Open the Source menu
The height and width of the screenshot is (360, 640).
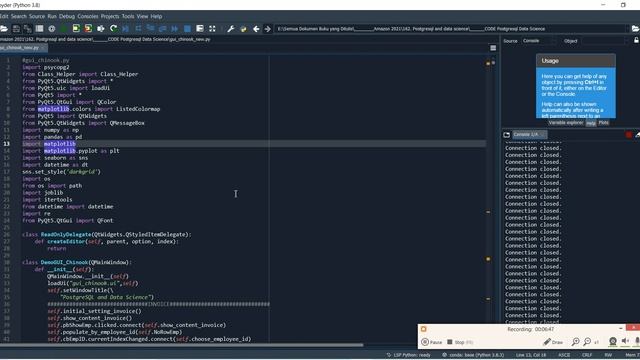point(37,16)
